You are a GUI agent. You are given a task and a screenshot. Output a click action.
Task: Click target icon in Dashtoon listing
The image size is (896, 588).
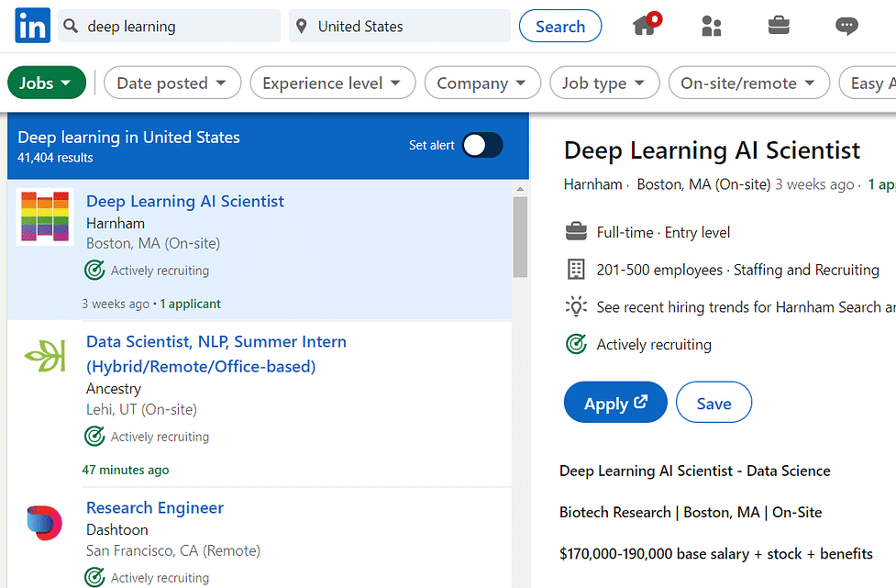coord(94,577)
